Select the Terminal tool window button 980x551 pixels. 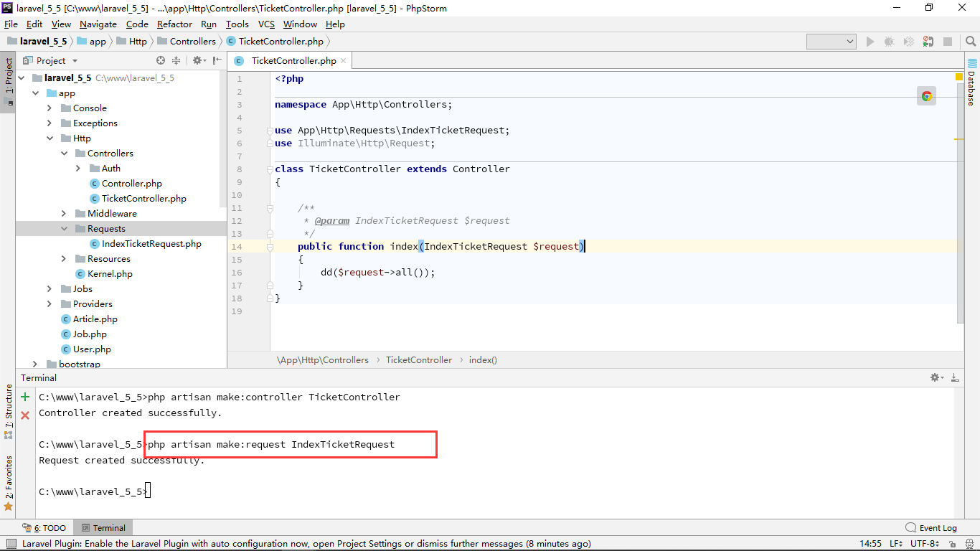tap(103, 528)
